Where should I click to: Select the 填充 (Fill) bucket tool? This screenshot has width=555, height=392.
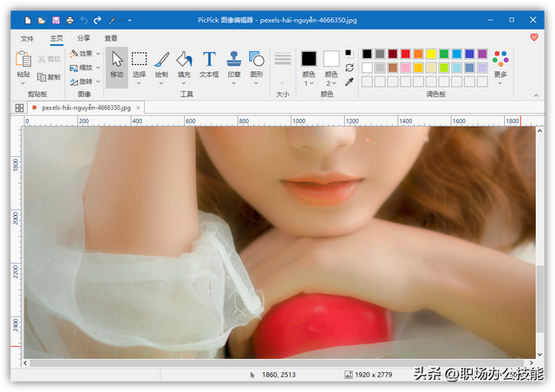coord(184,65)
